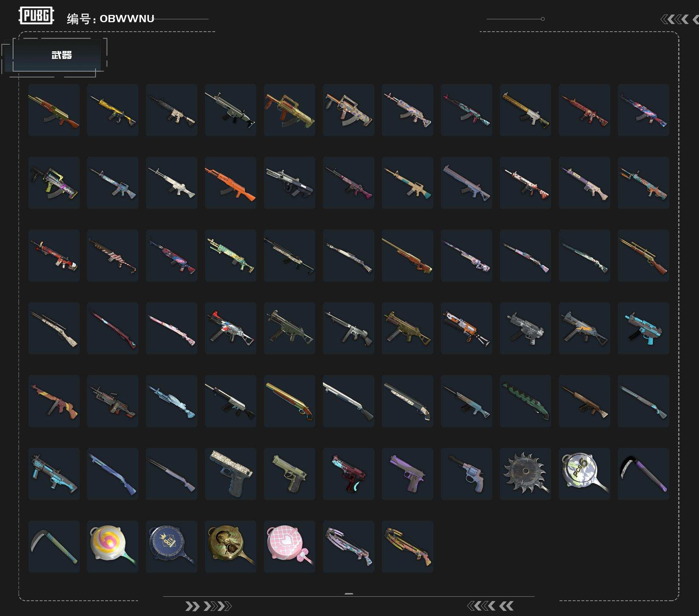Click the PUBG logo
The image size is (699, 616).
(36, 16)
